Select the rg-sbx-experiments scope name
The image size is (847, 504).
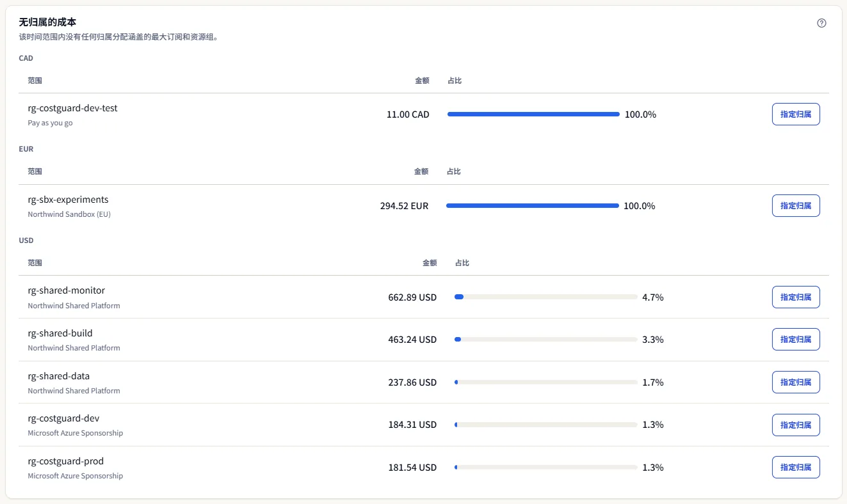69,200
